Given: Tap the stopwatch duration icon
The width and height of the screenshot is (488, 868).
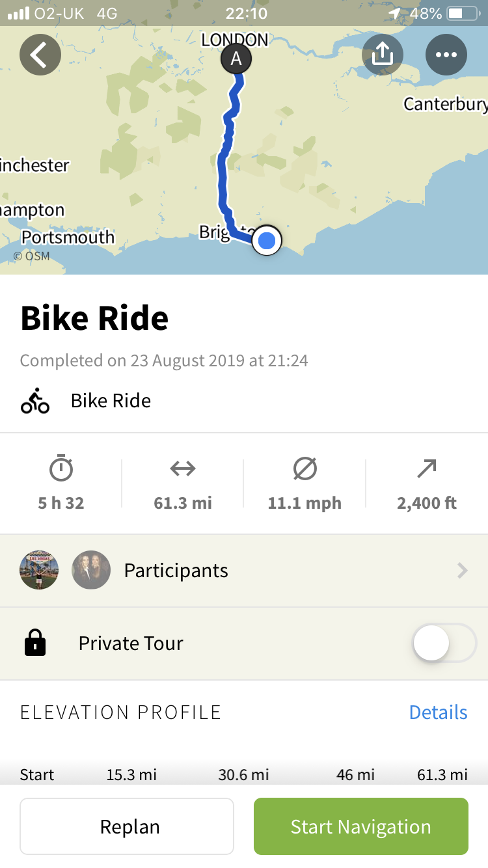Looking at the screenshot, I should (x=61, y=468).
